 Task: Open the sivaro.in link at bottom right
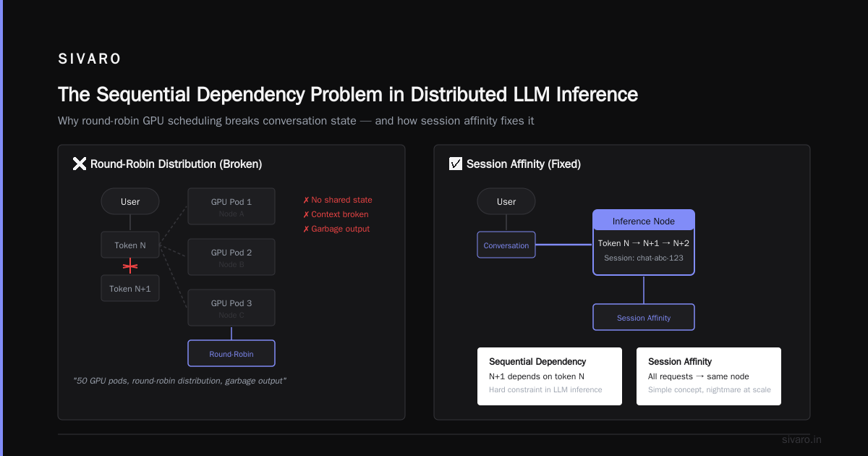[801, 439]
